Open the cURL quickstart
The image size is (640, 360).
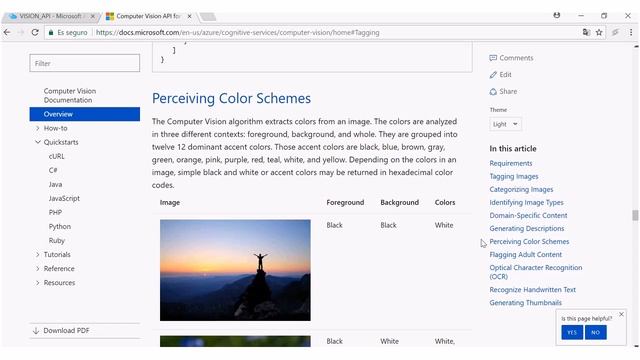[x=57, y=156]
